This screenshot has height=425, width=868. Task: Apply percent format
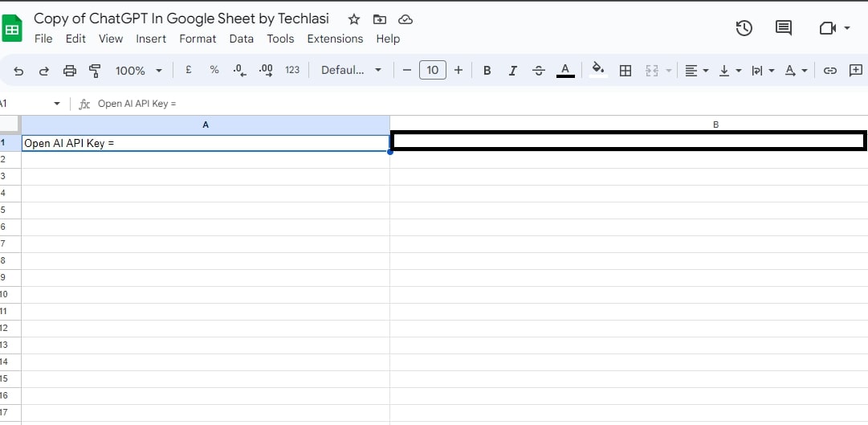click(214, 70)
